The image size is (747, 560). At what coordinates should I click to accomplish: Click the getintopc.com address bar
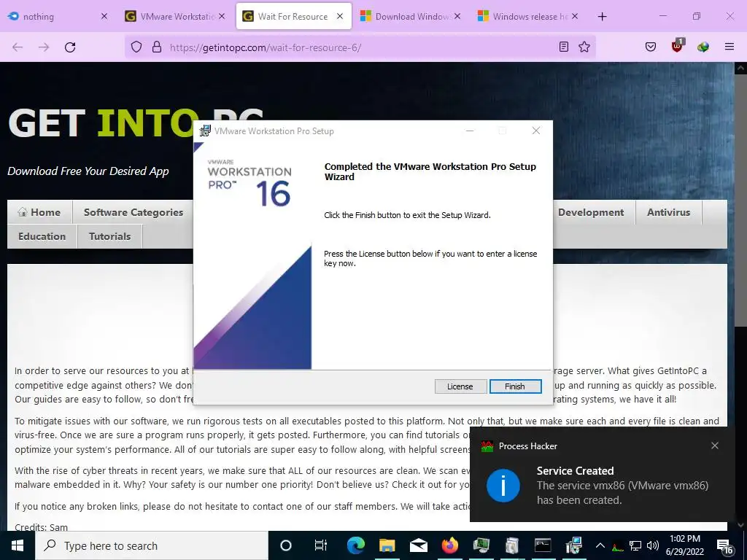click(360, 47)
